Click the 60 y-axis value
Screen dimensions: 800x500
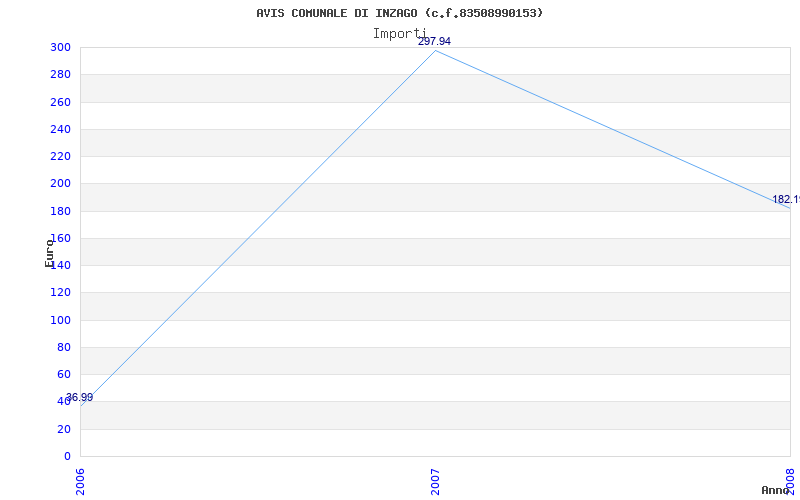tap(64, 374)
